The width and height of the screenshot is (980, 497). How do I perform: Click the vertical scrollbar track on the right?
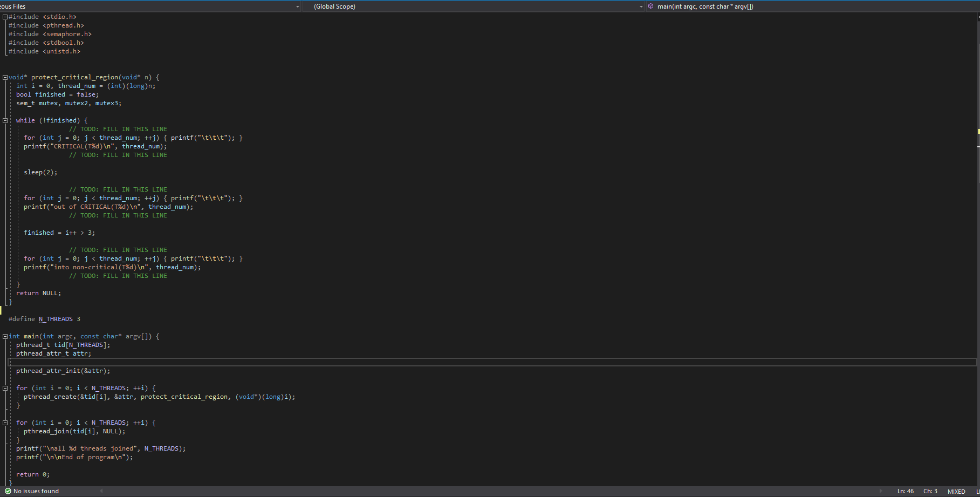[x=976, y=270]
